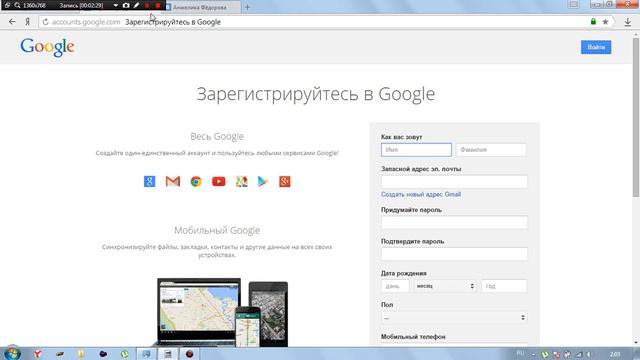Open the browser downloads arrow icon
Screen dimensions: 640x360
pos(628,22)
